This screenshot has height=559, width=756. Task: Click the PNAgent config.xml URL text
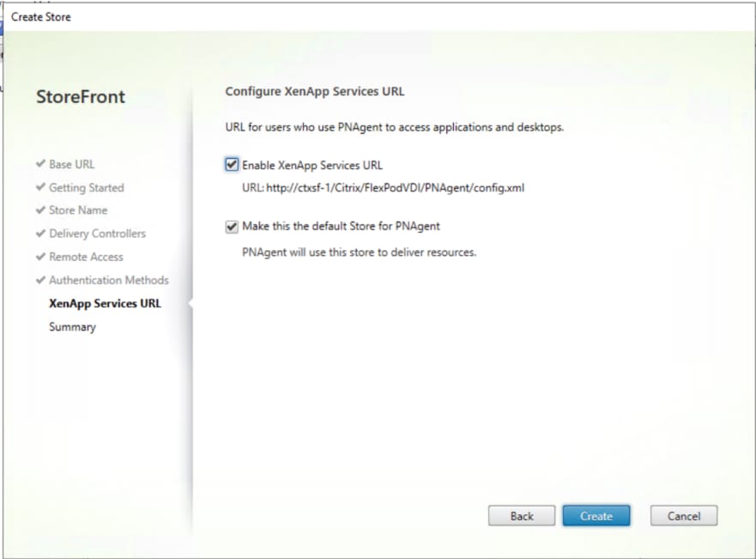pos(384,187)
